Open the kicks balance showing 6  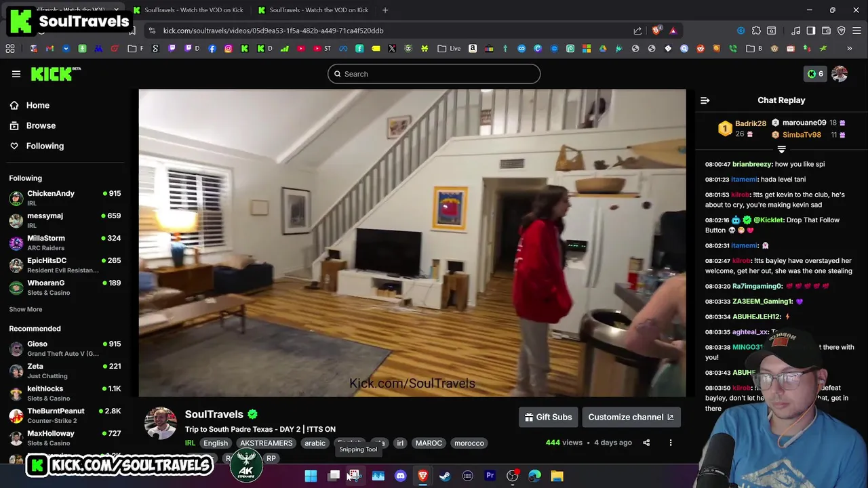pos(815,74)
